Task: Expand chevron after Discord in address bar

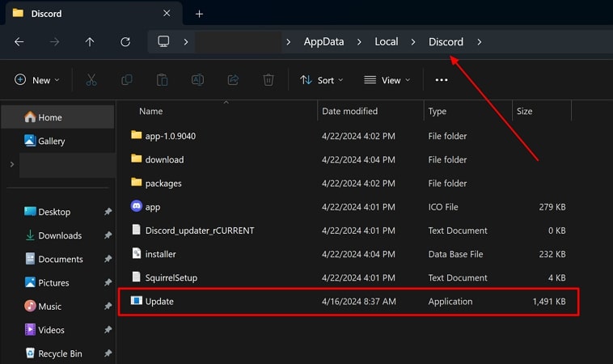Action: pyautogui.click(x=480, y=42)
